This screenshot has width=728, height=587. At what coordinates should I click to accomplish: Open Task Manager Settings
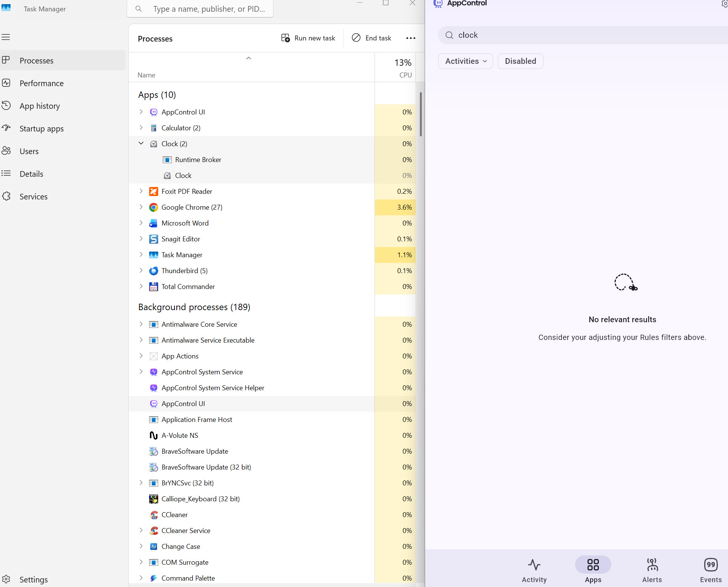(x=33, y=579)
